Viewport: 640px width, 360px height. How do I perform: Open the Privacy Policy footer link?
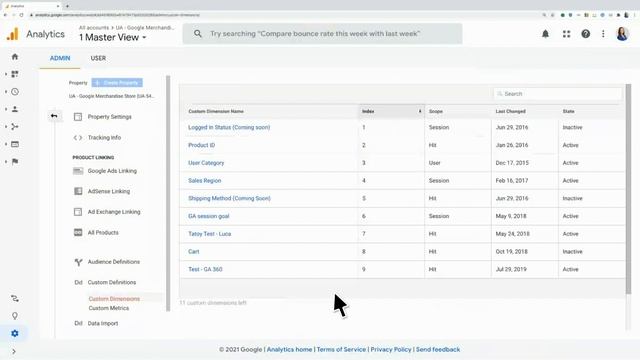click(x=391, y=350)
